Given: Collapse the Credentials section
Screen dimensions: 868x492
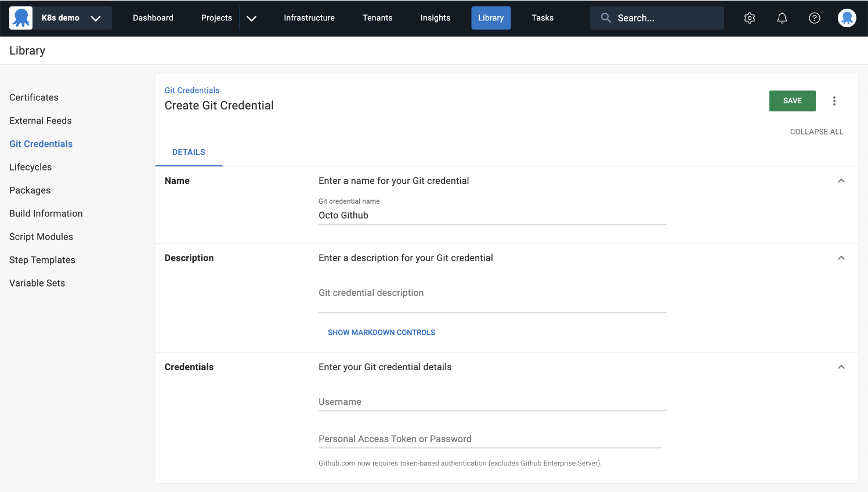Looking at the screenshot, I should tap(841, 367).
